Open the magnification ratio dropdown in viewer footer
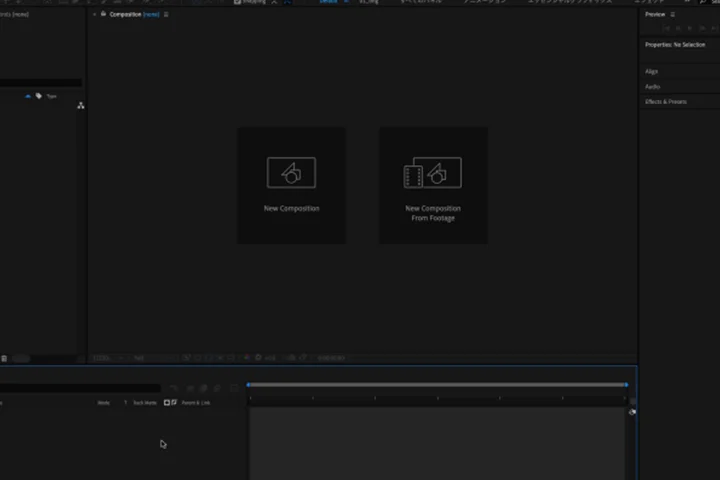Image resolution: width=720 pixels, height=480 pixels. [108, 358]
